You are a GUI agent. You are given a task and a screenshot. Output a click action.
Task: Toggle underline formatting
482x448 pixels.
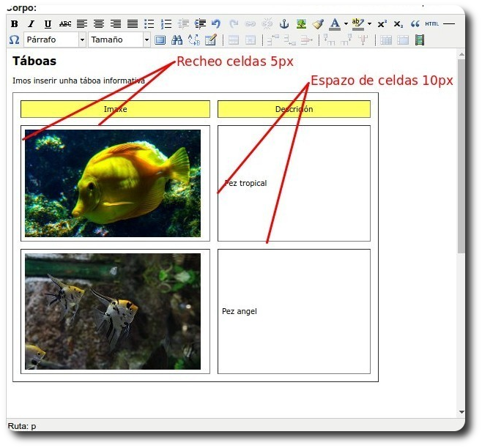48,24
